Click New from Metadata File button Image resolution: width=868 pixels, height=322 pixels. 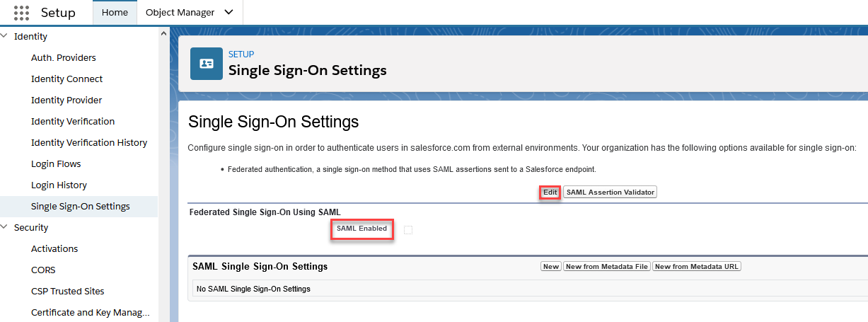(x=607, y=267)
